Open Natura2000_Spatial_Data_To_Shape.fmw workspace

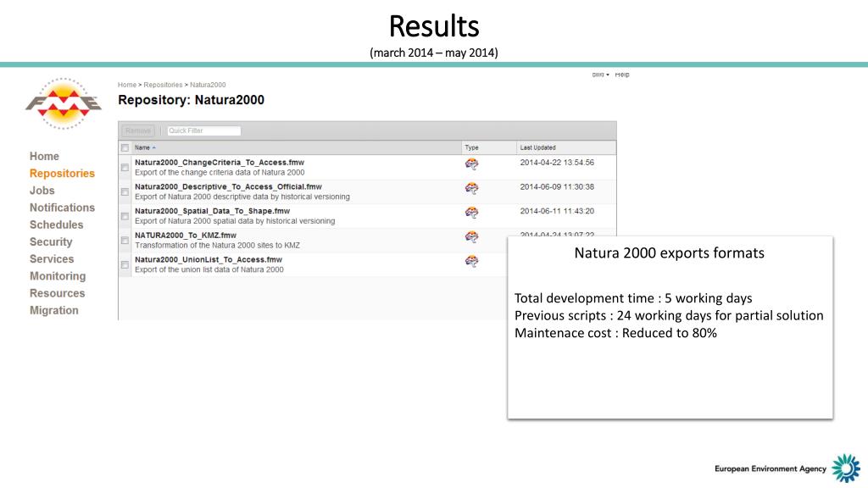[212, 211]
